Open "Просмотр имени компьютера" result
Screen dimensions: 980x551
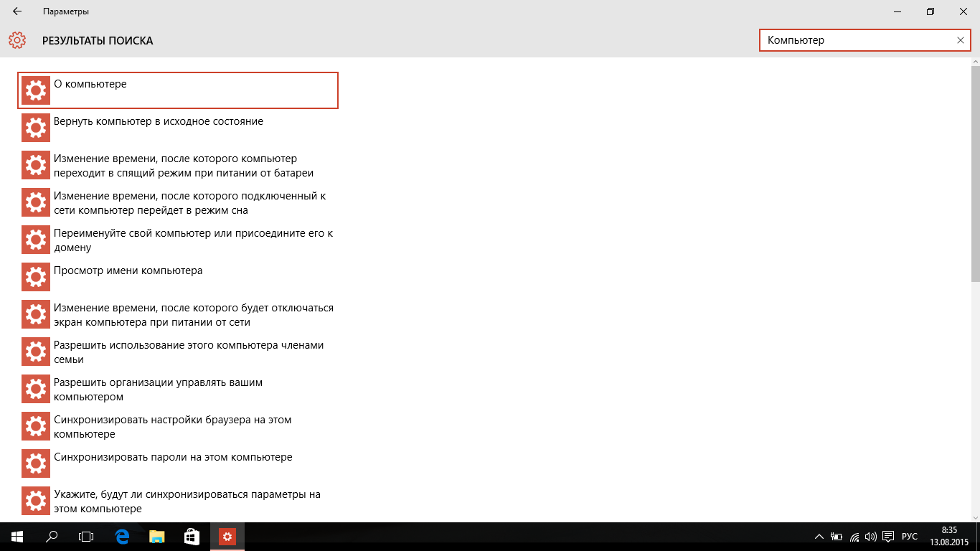[177, 277]
